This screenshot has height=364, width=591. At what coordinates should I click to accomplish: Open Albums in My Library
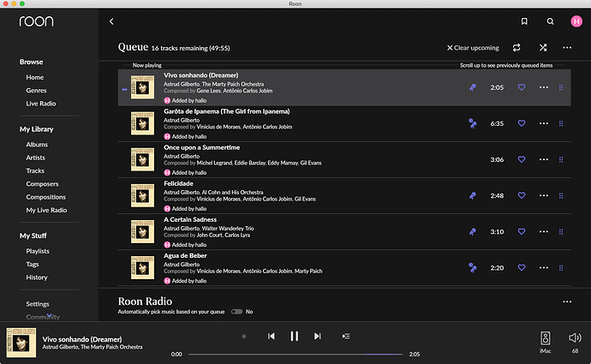point(37,145)
